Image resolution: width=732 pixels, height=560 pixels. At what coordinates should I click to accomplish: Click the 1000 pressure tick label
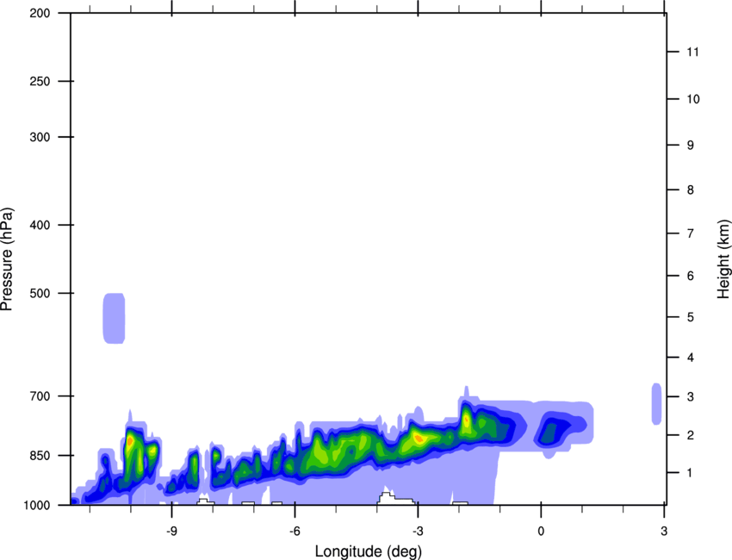tap(37, 505)
